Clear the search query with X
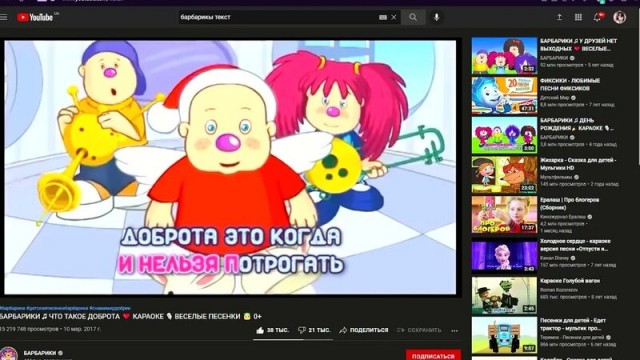This screenshot has width=640, height=360. [x=394, y=18]
